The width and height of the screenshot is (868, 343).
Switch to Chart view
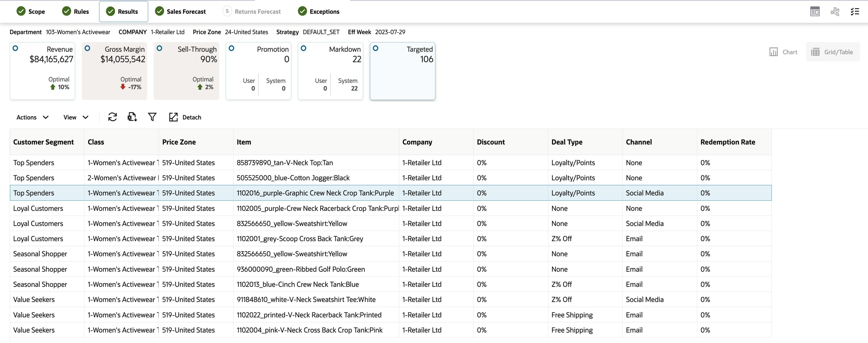pos(783,52)
